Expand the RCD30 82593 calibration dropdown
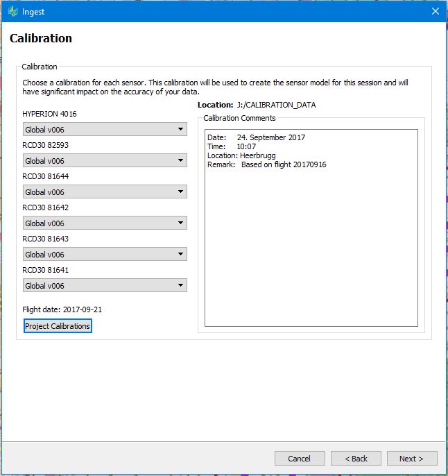Screen dimensions: 448x476 click(x=105, y=160)
